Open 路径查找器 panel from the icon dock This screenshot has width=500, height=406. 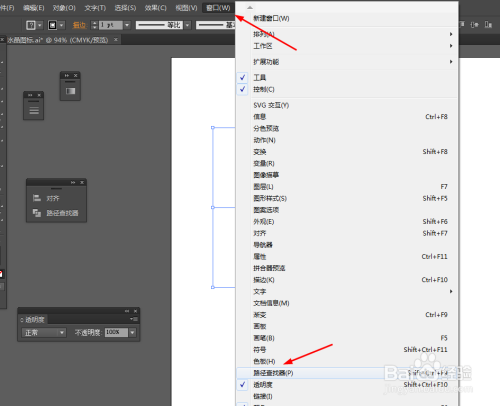(56, 213)
